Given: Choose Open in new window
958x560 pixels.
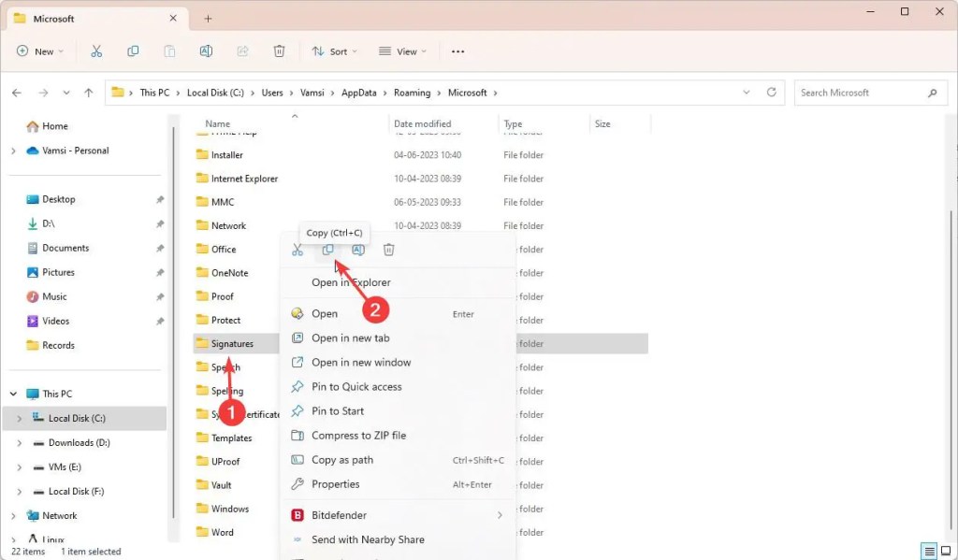Looking at the screenshot, I should tap(398, 363).
